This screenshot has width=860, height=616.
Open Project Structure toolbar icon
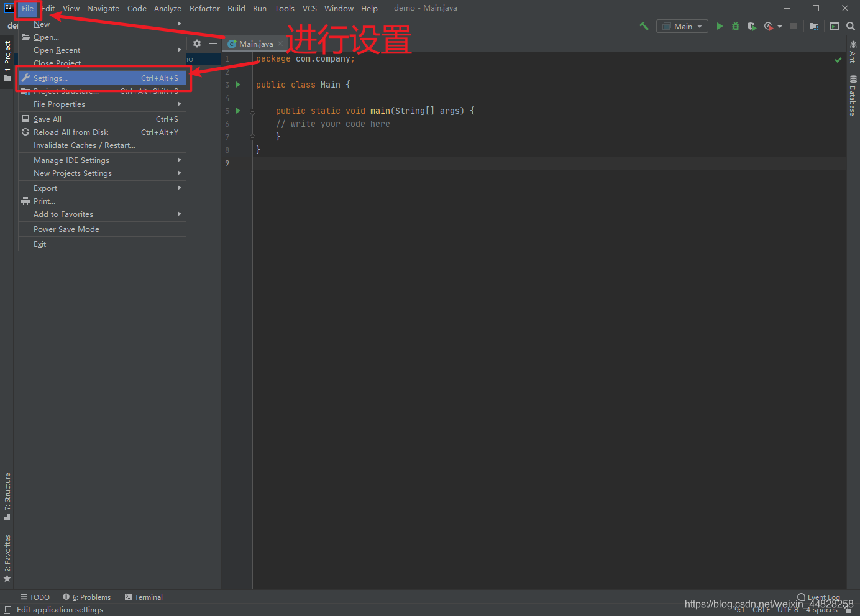point(814,26)
